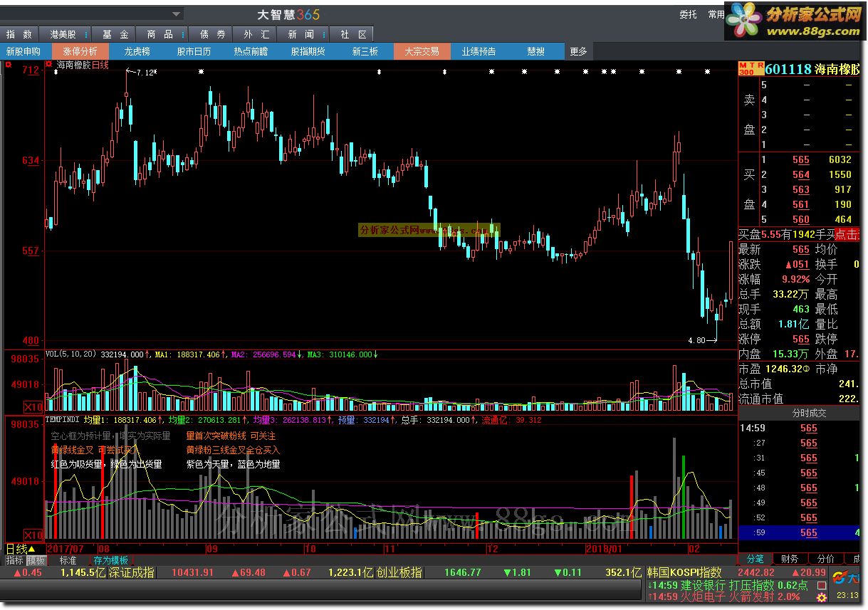Image resolution: width=868 pixels, height=610 pixels.
Task: Click the first event marker star above candles
Action: [56, 71]
